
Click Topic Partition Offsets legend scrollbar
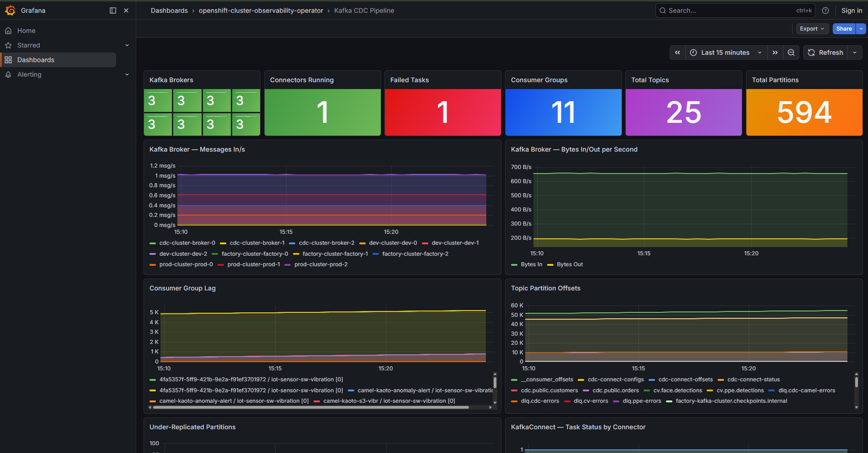coord(857,382)
